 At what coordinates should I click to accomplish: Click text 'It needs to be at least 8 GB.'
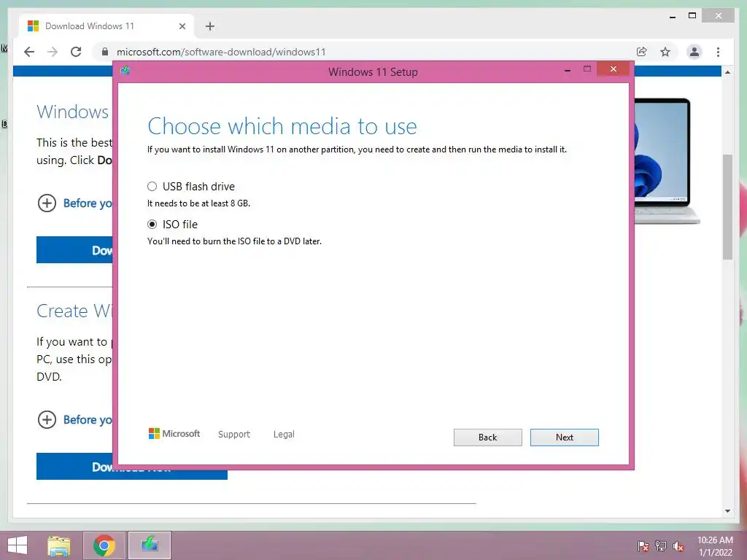198,203
